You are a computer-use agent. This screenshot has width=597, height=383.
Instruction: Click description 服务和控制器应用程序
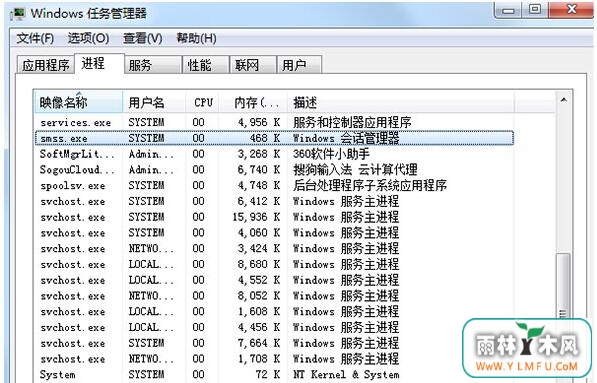pyautogui.click(x=352, y=122)
